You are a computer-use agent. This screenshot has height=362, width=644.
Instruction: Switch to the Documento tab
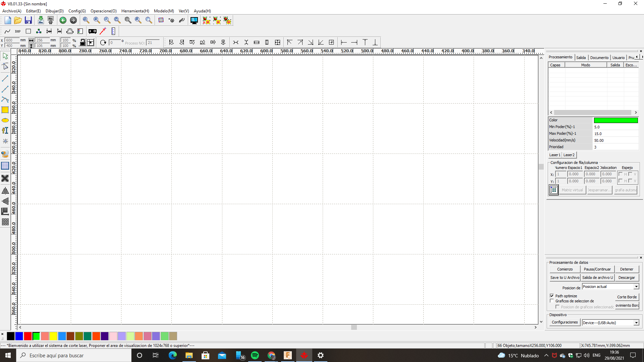[x=599, y=57]
